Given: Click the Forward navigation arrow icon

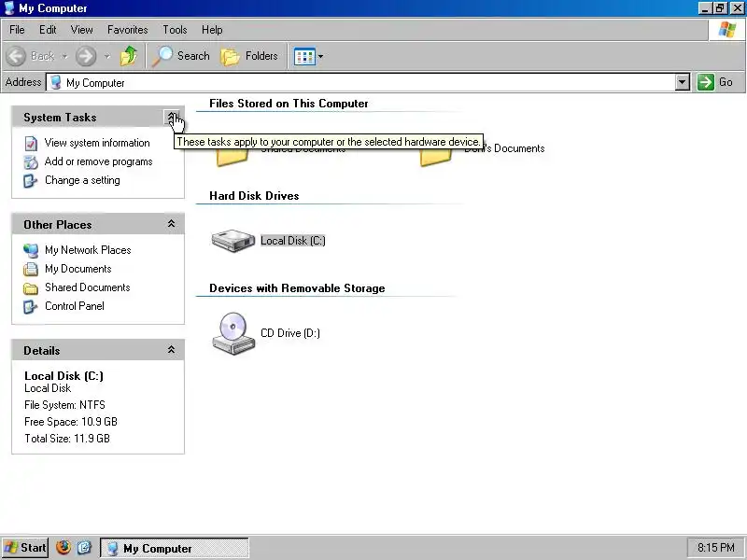Looking at the screenshot, I should coord(86,56).
